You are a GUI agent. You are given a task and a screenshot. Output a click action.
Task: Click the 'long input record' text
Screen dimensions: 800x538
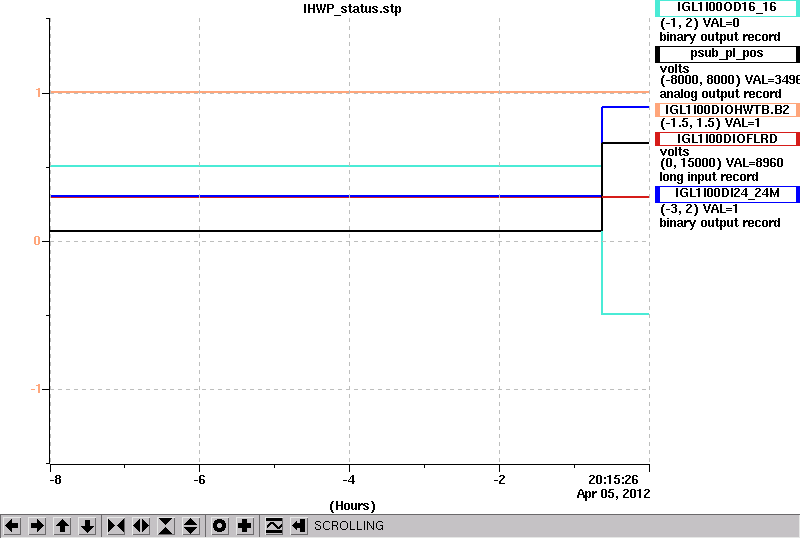[x=709, y=177]
